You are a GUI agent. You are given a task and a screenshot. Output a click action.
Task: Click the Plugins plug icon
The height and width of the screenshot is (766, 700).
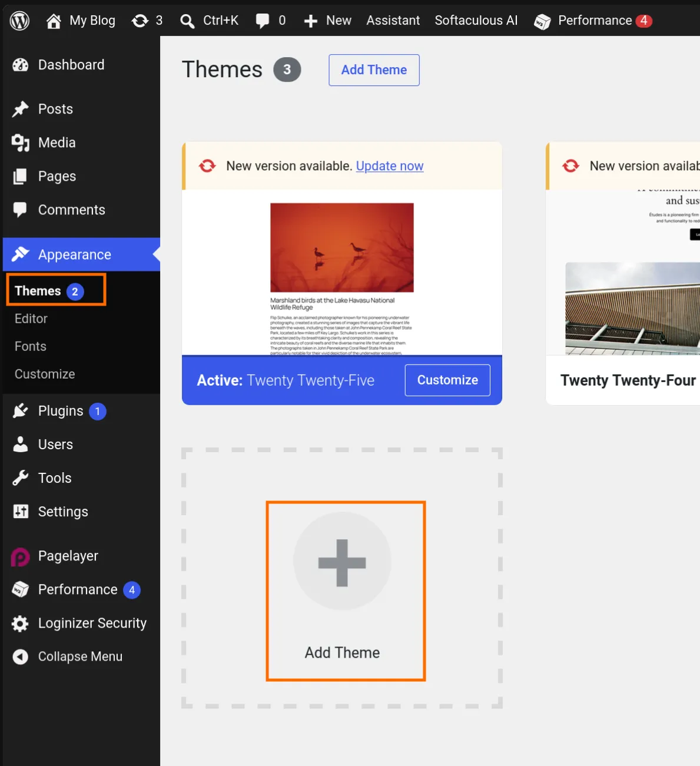pyautogui.click(x=21, y=411)
